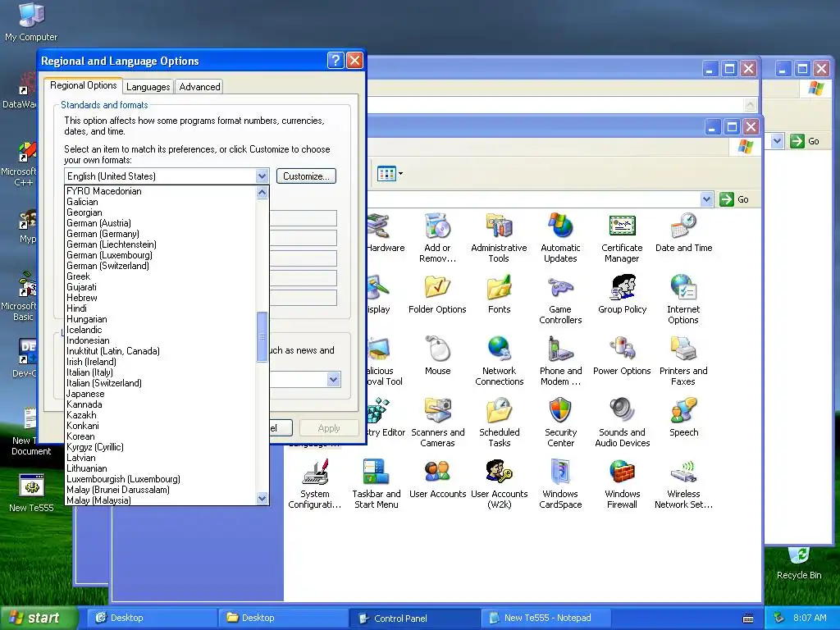Open Phone and Modem icon
This screenshot has width=840, height=630.
click(560, 361)
